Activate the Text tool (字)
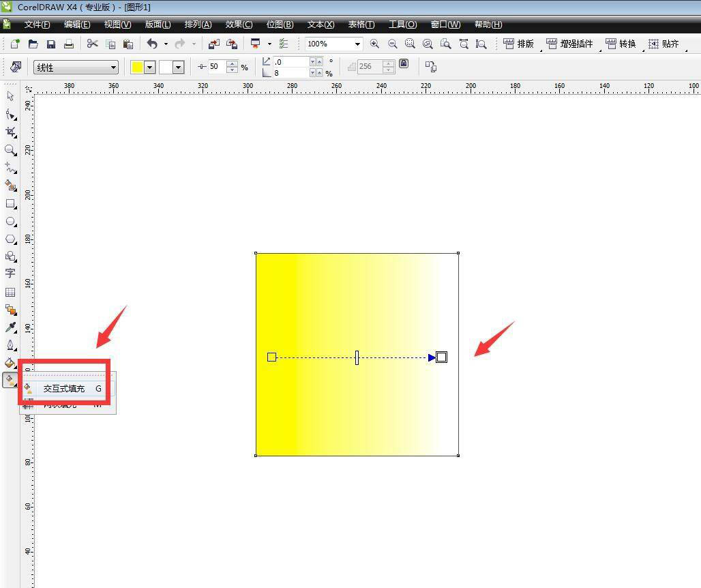The image size is (701, 588). tap(10, 273)
